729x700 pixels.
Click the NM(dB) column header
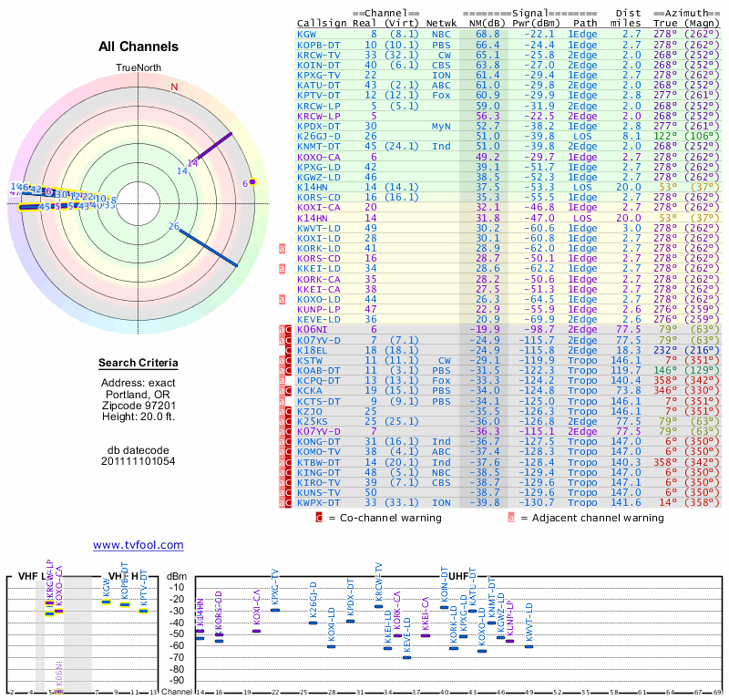[x=487, y=24]
